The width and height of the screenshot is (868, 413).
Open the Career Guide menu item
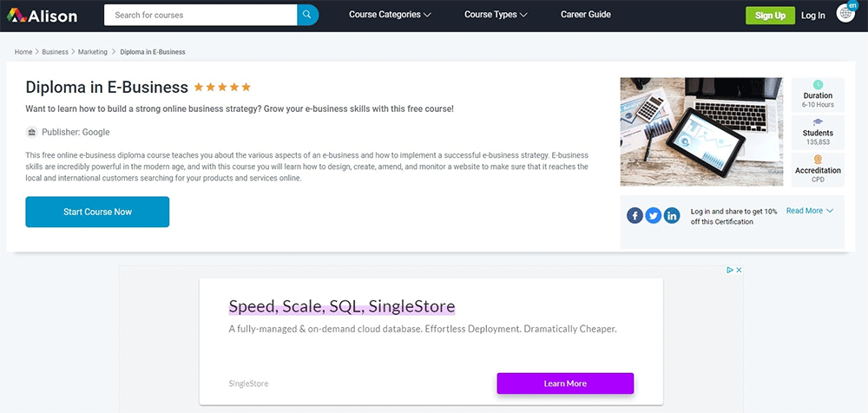click(585, 15)
